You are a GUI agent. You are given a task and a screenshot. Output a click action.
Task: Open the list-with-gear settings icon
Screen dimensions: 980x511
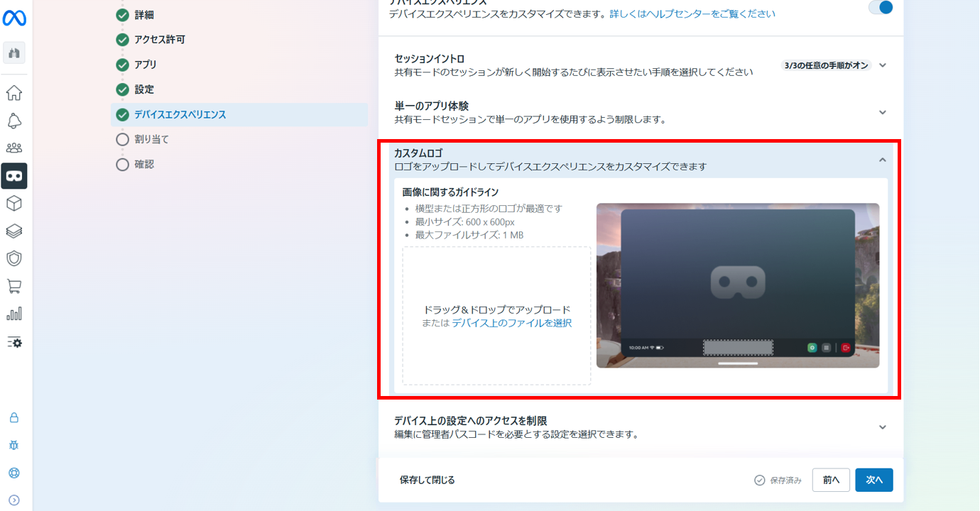point(14,342)
